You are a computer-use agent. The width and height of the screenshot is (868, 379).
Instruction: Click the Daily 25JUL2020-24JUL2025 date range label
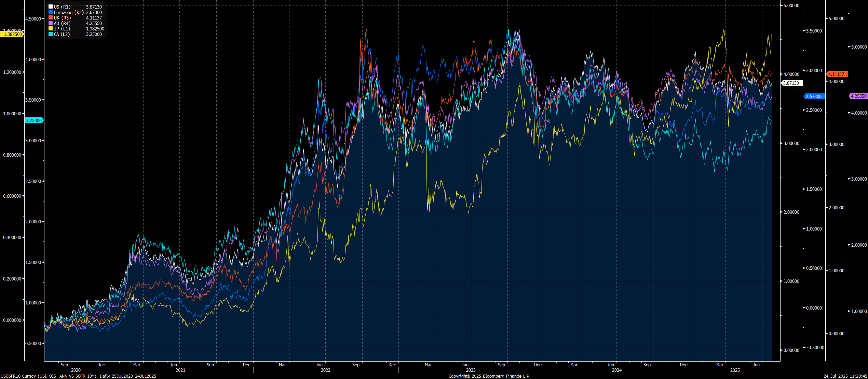(x=128, y=376)
